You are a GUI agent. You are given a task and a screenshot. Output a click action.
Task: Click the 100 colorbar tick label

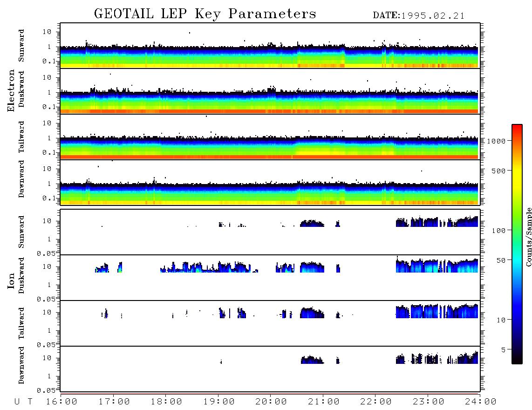pos(498,231)
